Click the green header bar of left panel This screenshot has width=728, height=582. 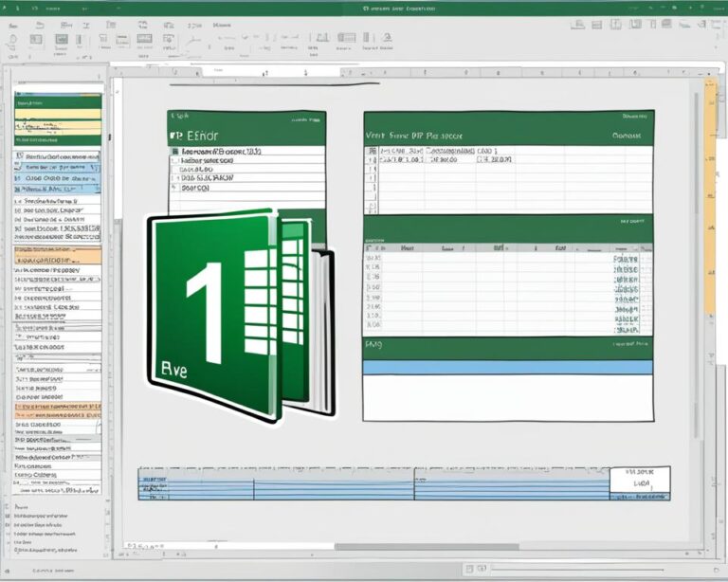tap(59, 100)
